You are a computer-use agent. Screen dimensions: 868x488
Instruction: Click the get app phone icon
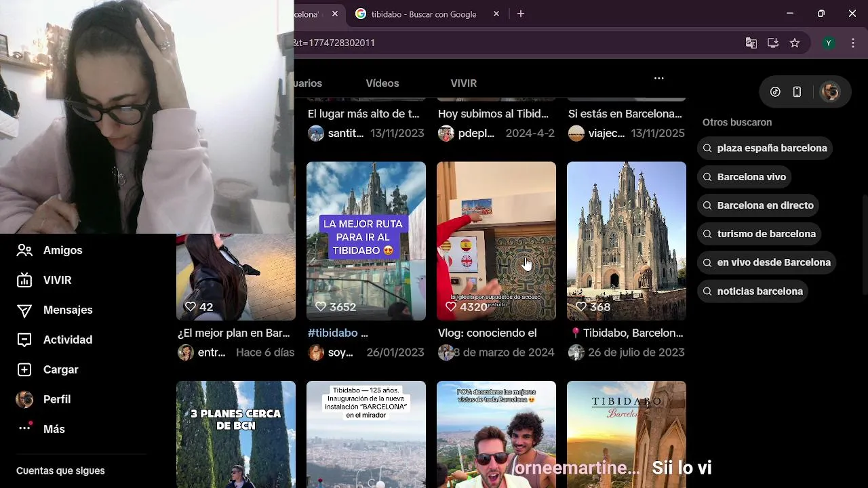[797, 92]
